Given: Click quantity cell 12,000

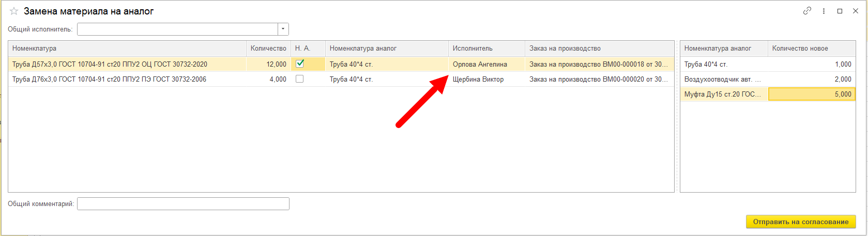Looking at the screenshot, I should (268, 64).
